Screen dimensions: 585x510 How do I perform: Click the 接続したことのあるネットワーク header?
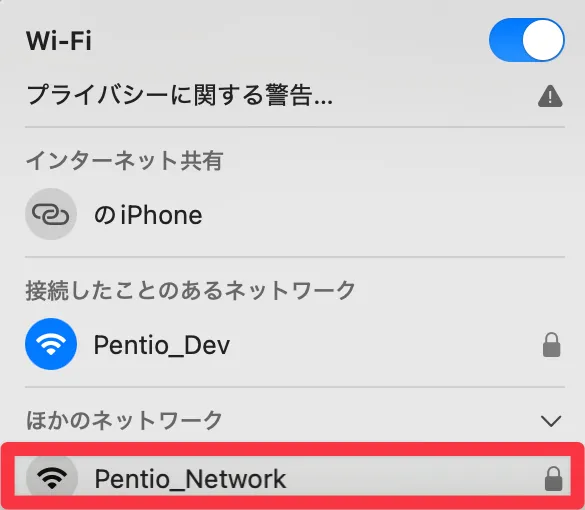(x=190, y=290)
